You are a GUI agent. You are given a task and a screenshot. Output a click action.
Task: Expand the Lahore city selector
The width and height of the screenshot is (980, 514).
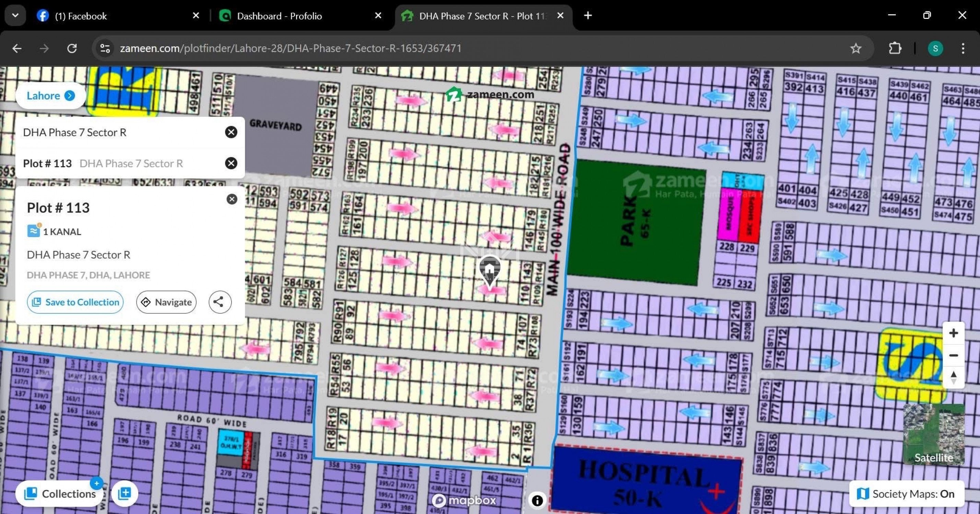pos(50,95)
